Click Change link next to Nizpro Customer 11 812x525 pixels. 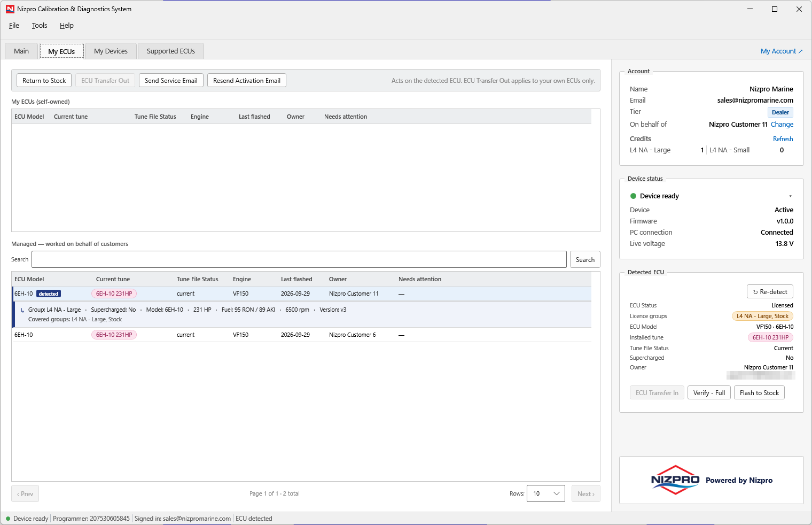point(782,125)
